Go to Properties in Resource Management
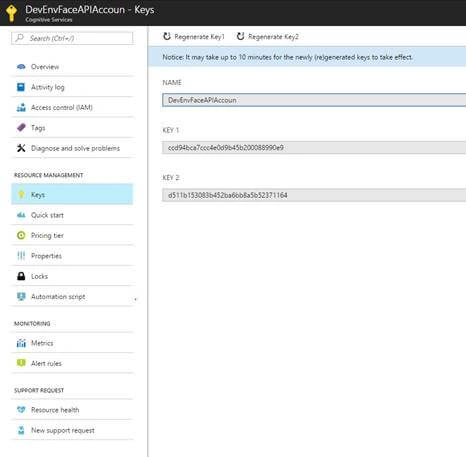Viewport: 466px width, 457px height. click(72, 256)
